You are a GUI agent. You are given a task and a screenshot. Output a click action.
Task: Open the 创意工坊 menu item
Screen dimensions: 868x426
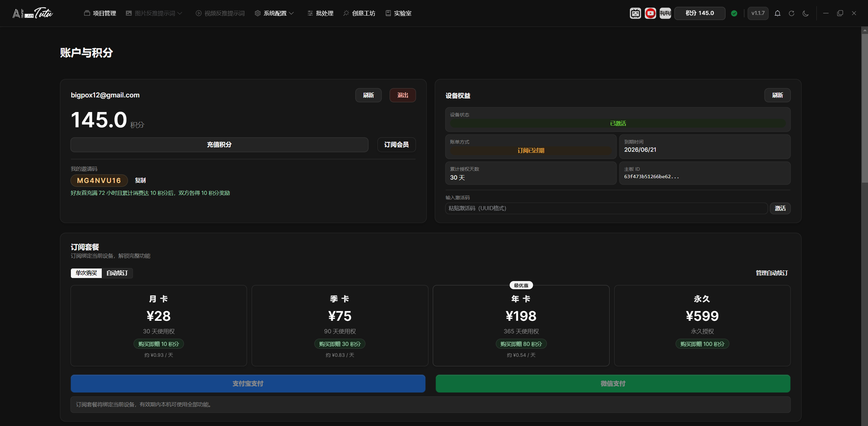[x=359, y=13]
